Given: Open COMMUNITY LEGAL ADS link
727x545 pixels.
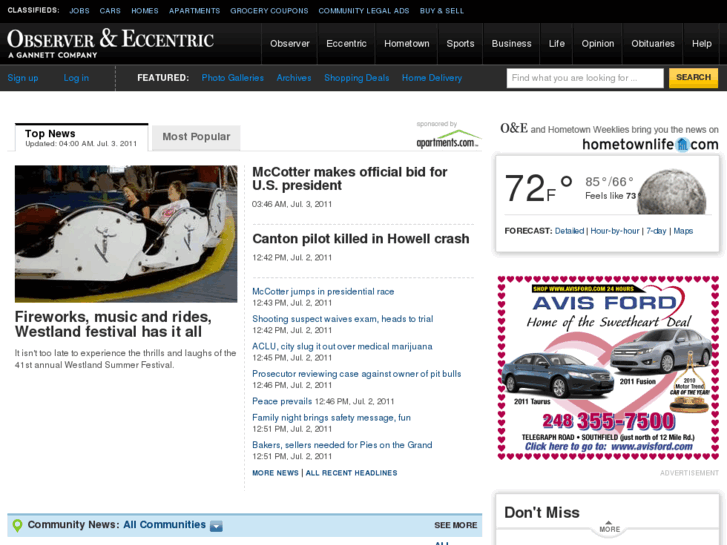Looking at the screenshot, I should pos(364,11).
